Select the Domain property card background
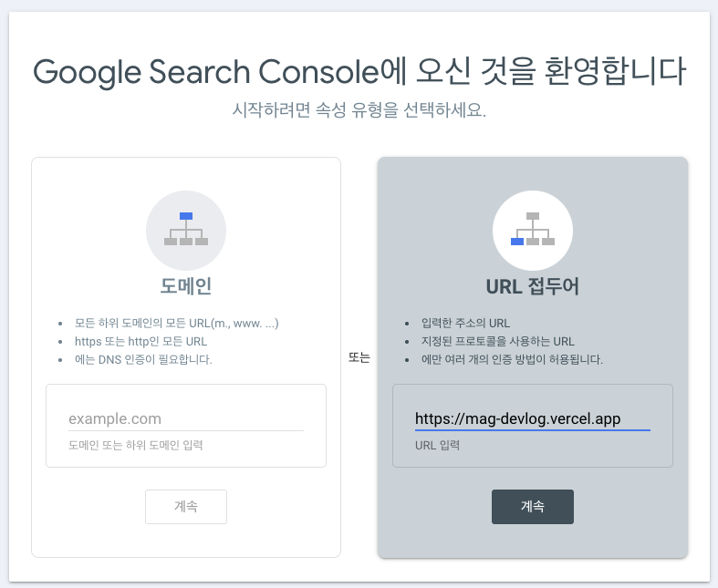 186,357
